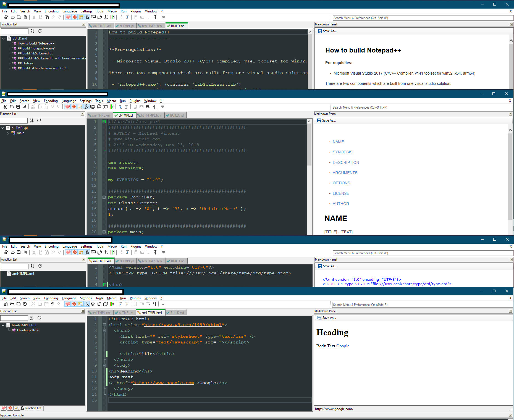Collapse fold marker at html line 2
The image size is (514, 420).
tap(104, 325)
